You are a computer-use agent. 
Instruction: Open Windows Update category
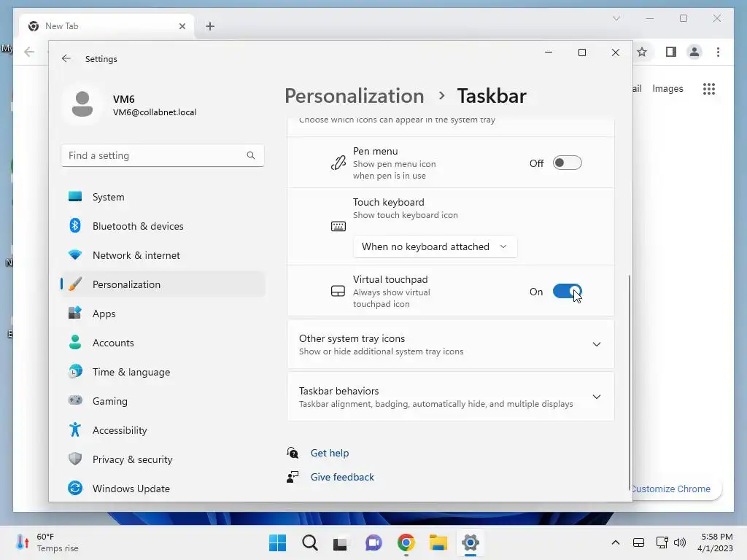click(x=163, y=489)
